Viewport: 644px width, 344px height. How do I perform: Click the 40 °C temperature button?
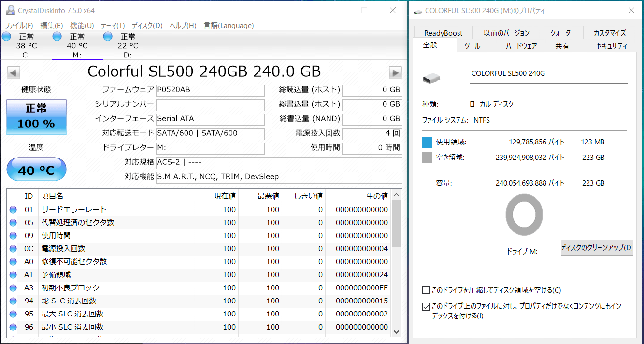coord(36,170)
